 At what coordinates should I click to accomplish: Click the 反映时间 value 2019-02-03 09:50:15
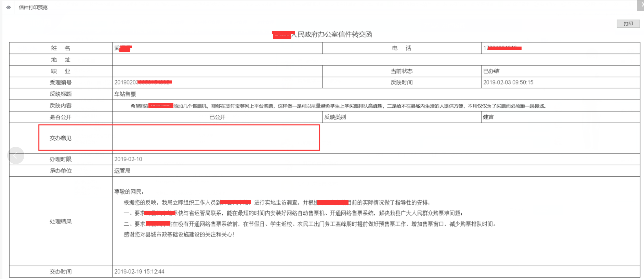(x=508, y=83)
